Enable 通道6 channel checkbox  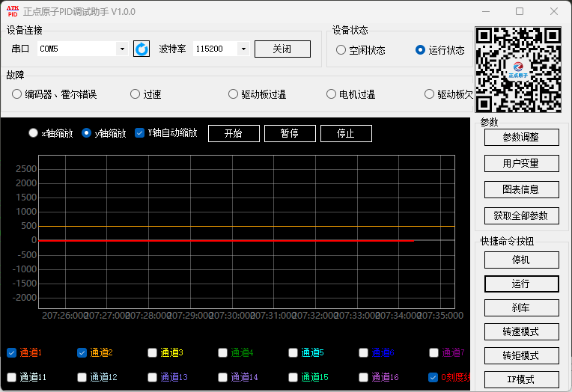[x=364, y=352]
